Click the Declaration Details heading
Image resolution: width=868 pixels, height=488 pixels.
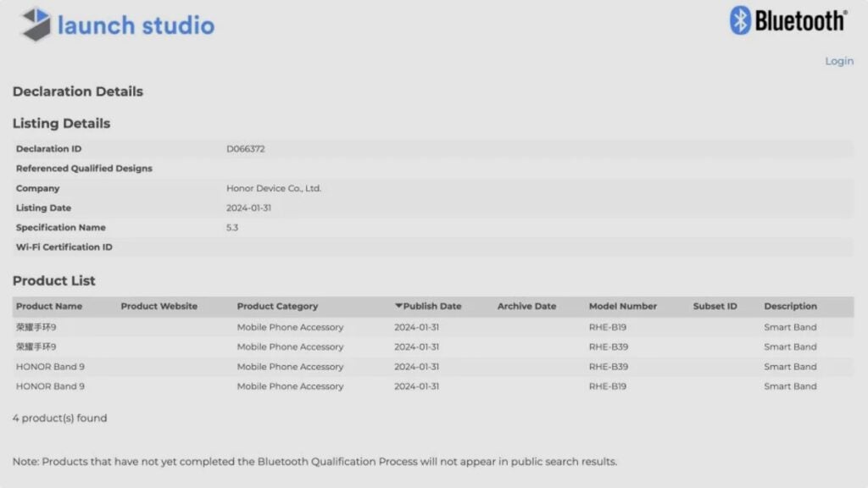[77, 91]
